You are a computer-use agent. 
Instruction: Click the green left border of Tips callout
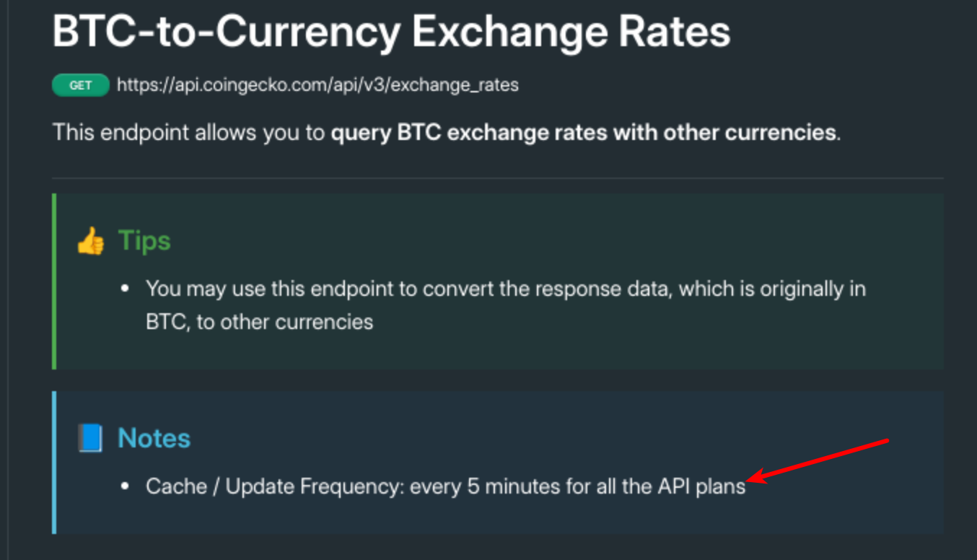[x=54, y=281]
